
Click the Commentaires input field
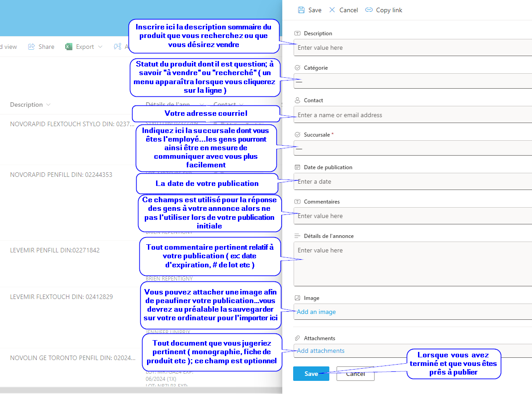point(413,216)
